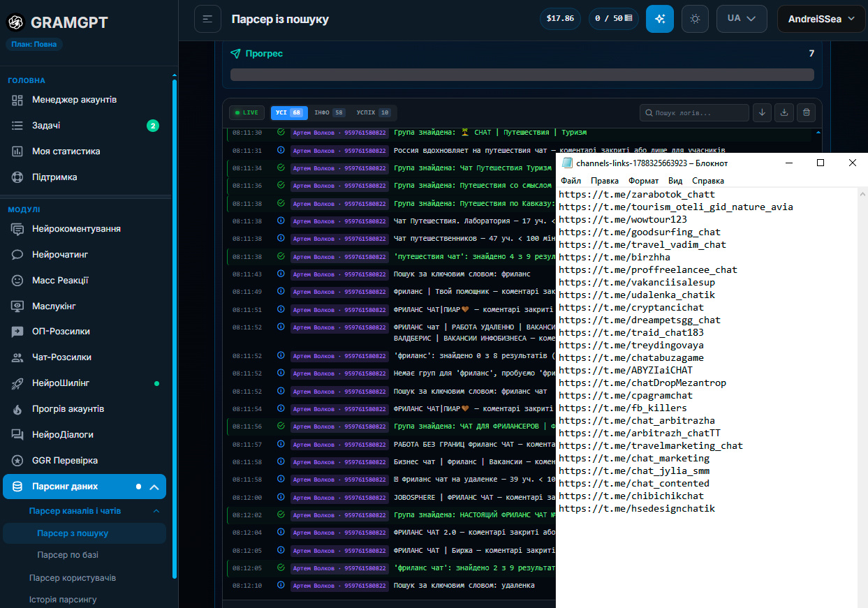Collapse the Парсинг даних section

(x=155, y=487)
